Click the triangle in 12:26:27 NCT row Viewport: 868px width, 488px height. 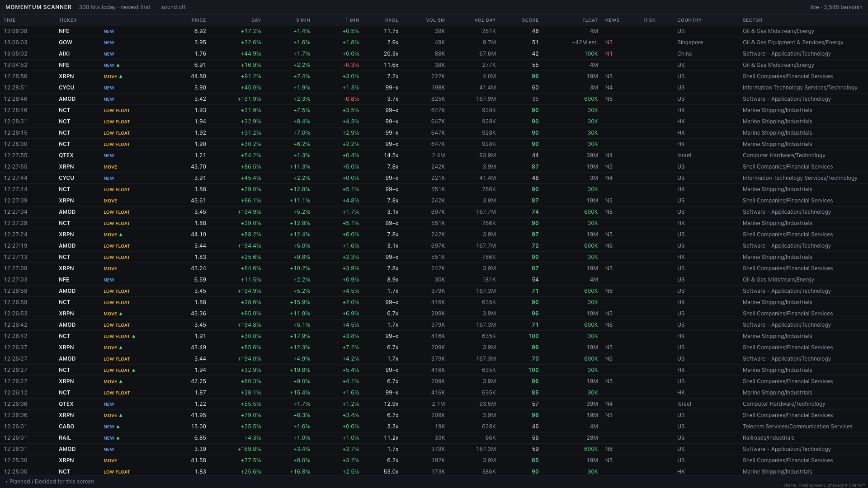[134, 370]
